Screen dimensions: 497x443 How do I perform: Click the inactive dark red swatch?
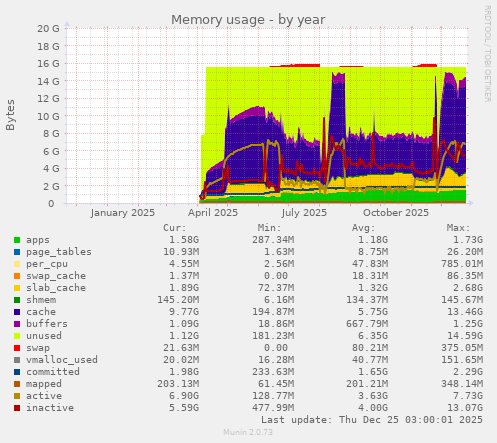(17, 408)
